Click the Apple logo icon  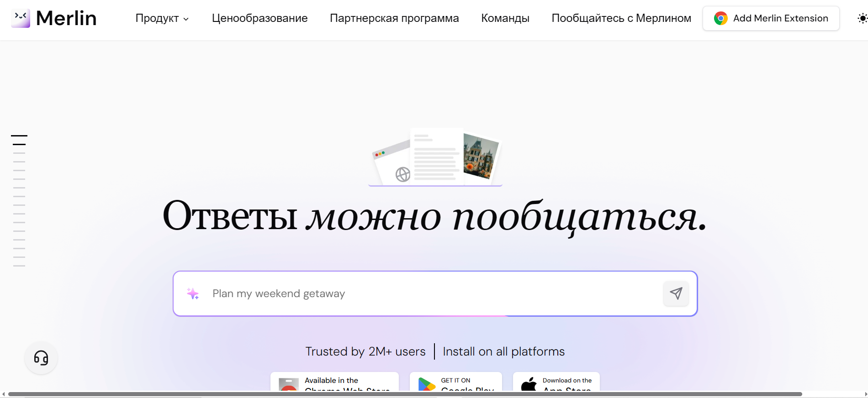click(529, 384)
